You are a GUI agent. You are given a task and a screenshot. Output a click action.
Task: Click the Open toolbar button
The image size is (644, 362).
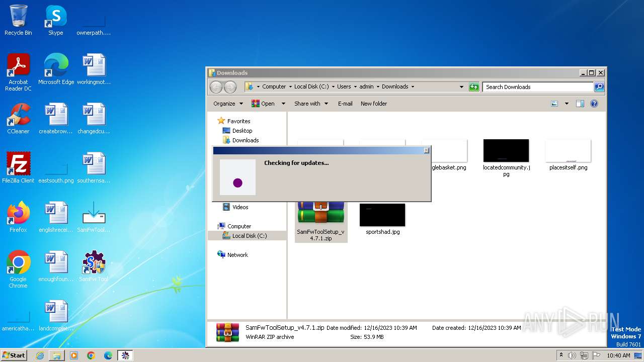click(263, 104)
